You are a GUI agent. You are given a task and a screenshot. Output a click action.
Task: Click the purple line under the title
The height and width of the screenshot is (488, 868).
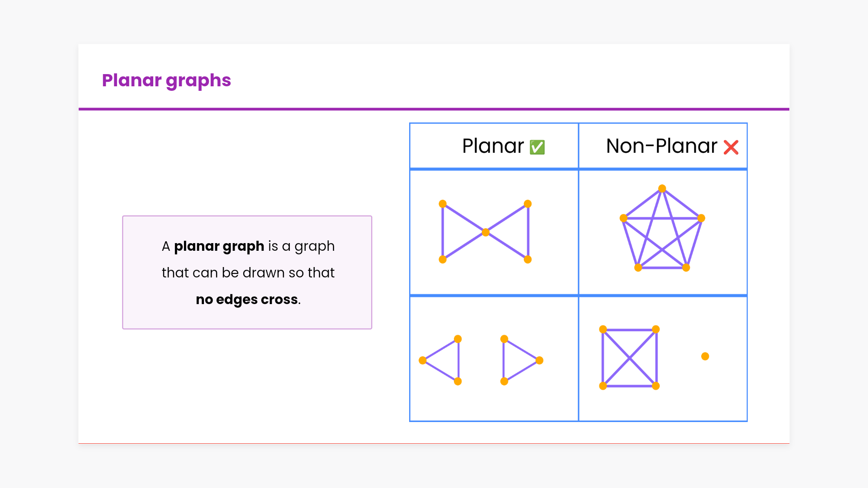[x=434, y=109]
